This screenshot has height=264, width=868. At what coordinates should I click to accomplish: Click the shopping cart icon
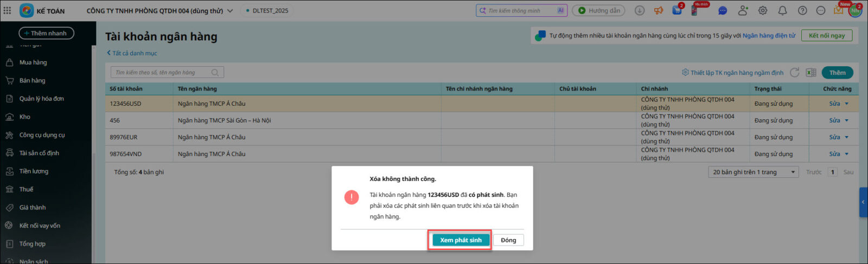click(677, 10)
